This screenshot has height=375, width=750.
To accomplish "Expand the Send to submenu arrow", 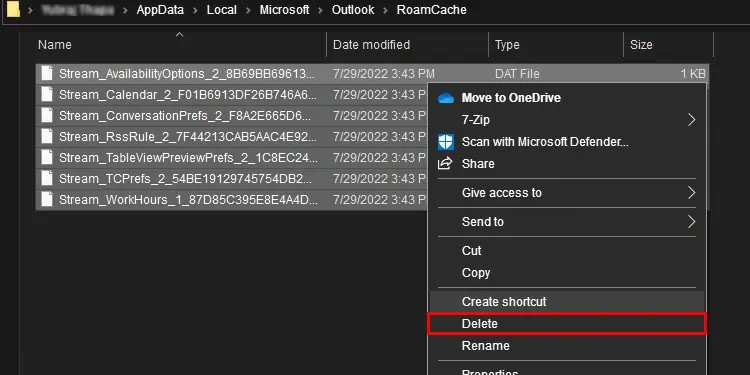I will coord(691,221).
